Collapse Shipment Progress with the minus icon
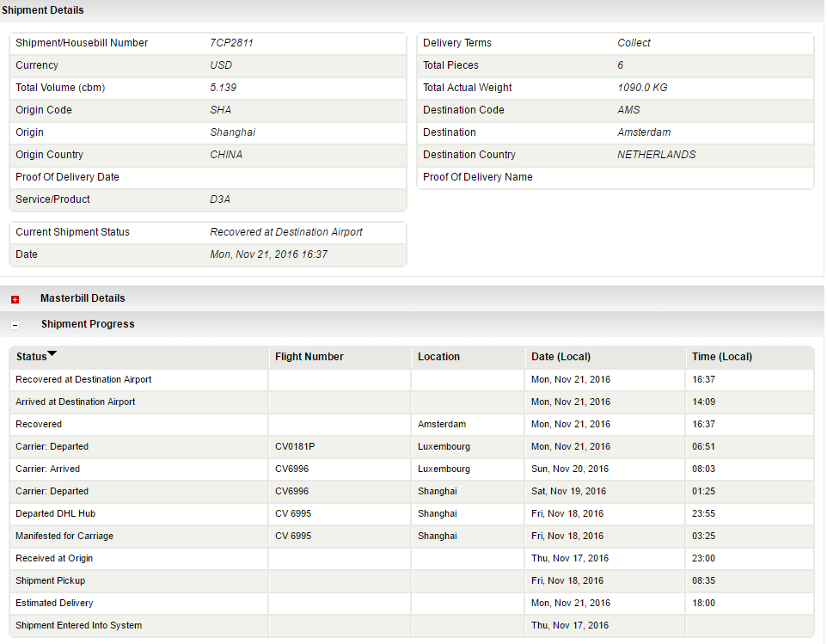 (x=15, y=325)
